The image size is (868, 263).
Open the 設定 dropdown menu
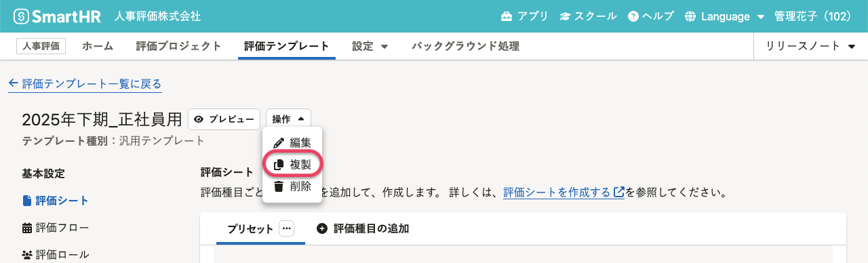point(370,46)
